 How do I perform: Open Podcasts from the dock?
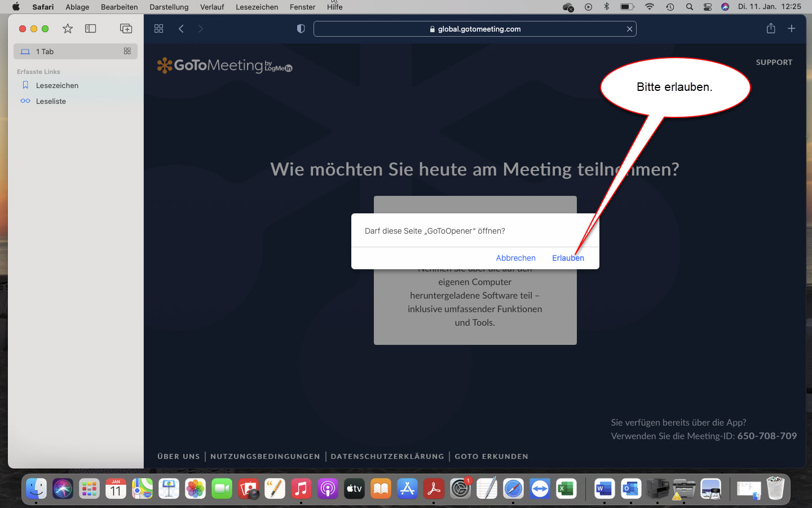coord(328,488)
